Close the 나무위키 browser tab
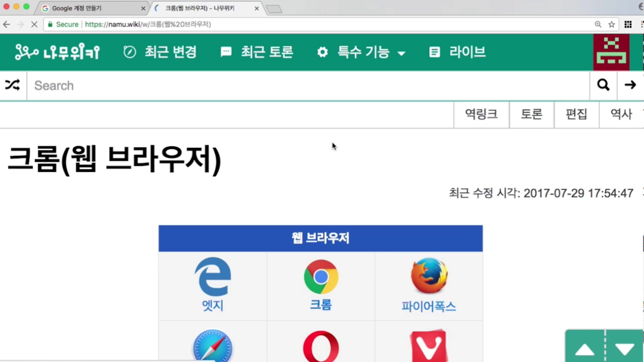This screenshot has width=644, height=362. 257,9
